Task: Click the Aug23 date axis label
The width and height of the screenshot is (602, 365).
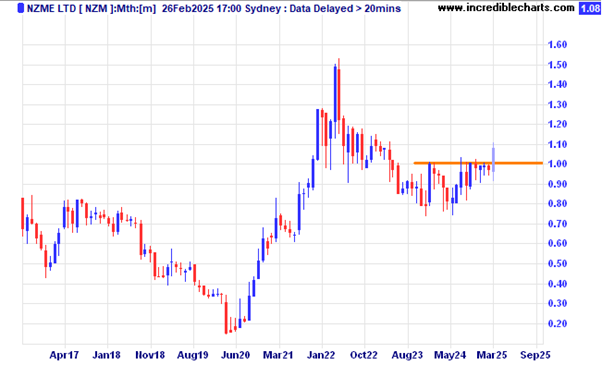Action: [x=407, y=355]
